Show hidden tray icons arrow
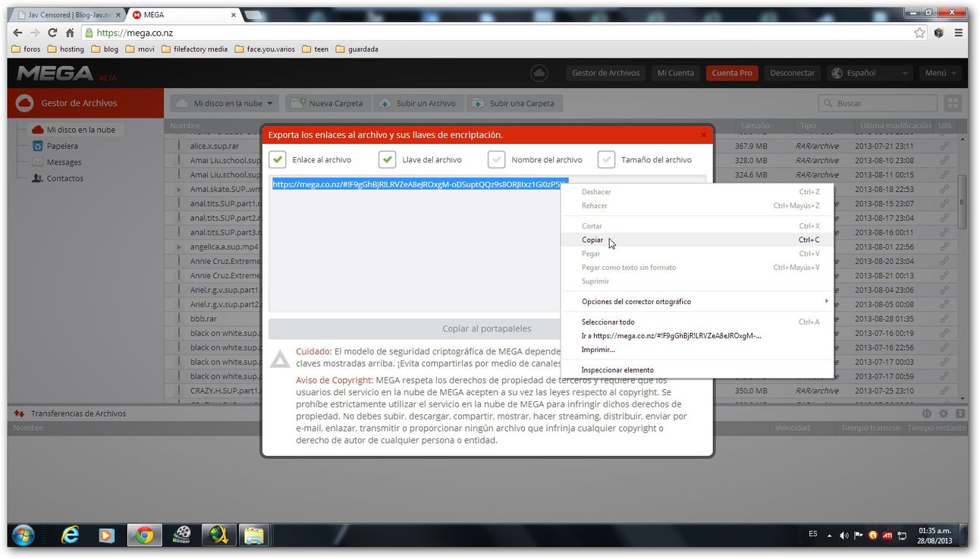This screenshot has width=980, height=559. [829, 535]
